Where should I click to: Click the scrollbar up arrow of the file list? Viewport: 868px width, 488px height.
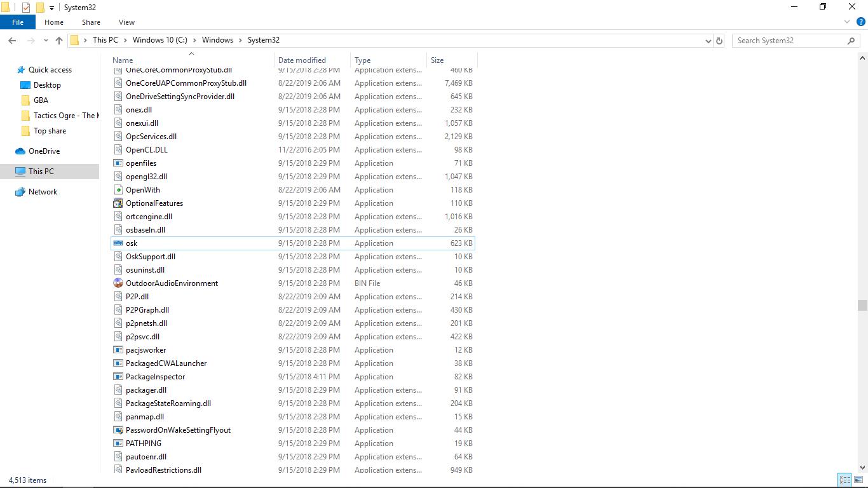click(x=862, y=58)
